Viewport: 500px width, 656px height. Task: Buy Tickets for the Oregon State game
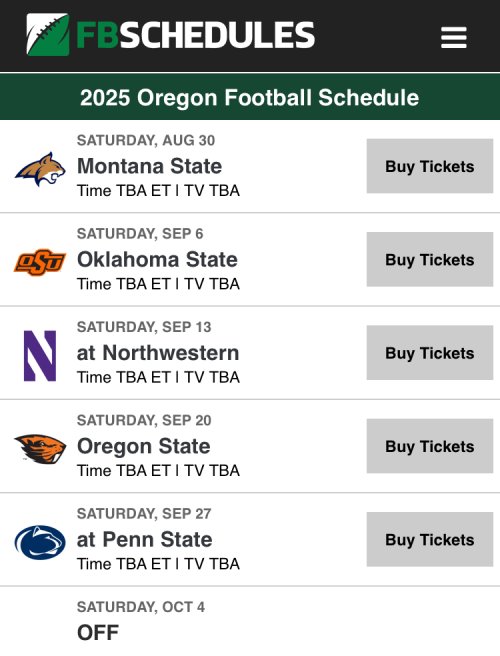[430, 446]
